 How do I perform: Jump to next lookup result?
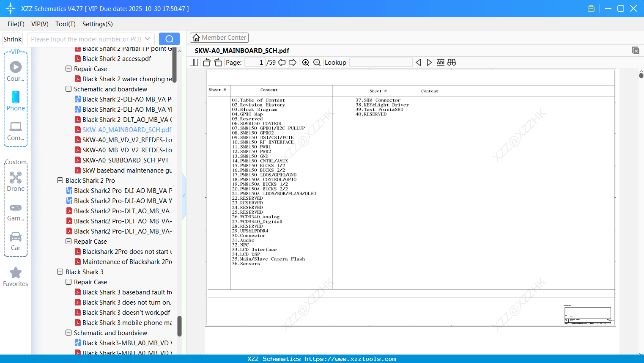[x=429, y=63]
